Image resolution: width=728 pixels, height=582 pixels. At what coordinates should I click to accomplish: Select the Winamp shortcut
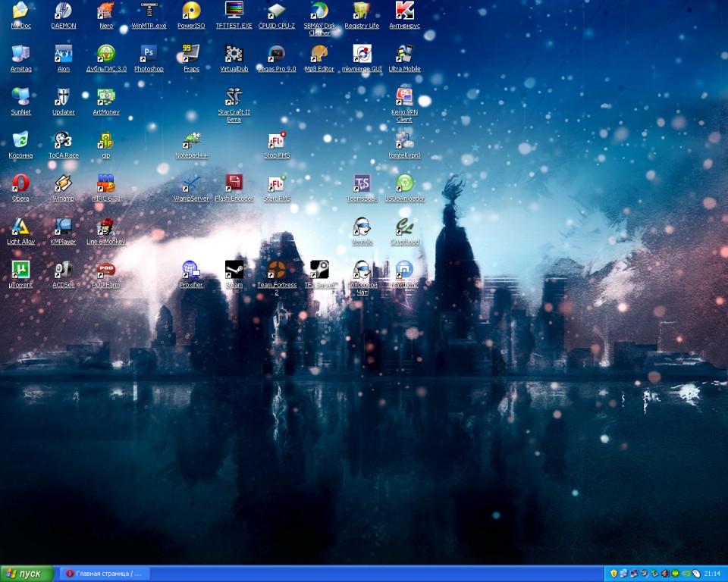[x=64, y=183]
